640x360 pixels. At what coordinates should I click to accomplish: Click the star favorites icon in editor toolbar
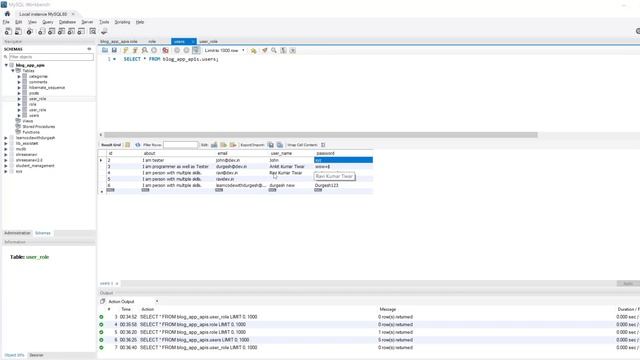point(253,50)
